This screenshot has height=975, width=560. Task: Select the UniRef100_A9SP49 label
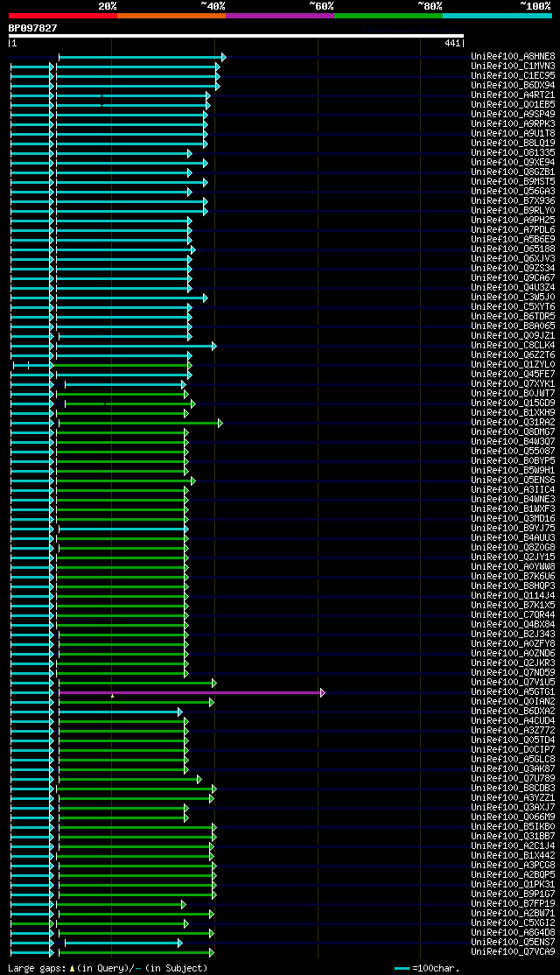click(514, 115)
